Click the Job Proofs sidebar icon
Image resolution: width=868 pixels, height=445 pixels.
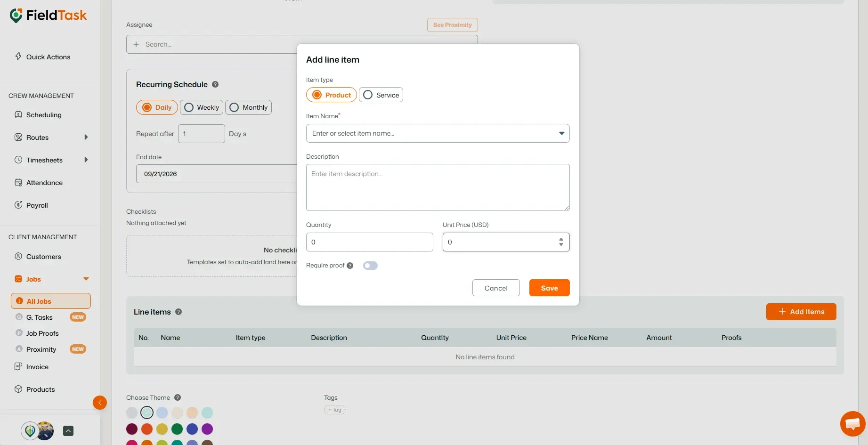pos(19,333)
